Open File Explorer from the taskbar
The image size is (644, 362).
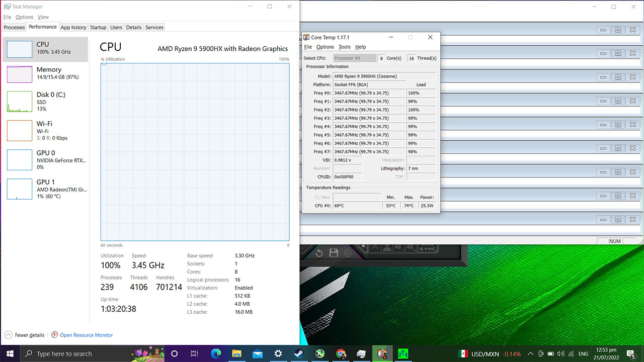click(x=236, y=353)
